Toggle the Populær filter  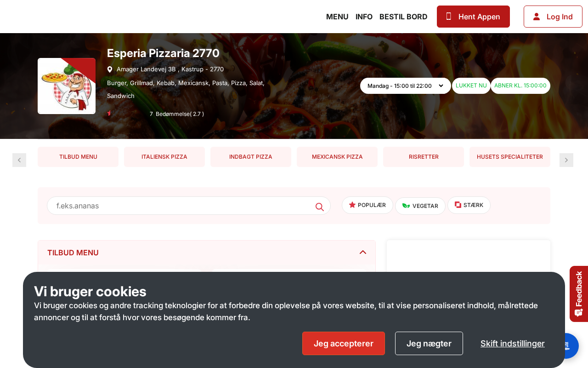[x=367, y=205]
